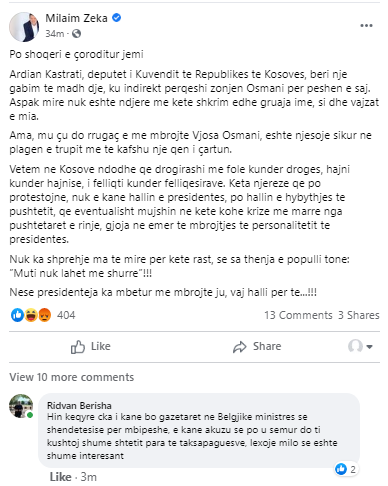388x486 pixels.
Task: Open the 3 Shares list
Action: click(x=359, y=315)
